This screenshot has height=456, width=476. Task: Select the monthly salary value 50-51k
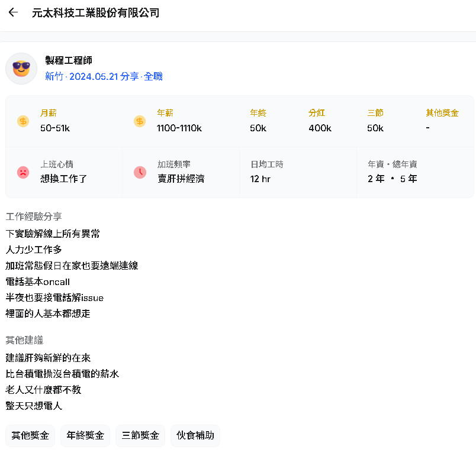[x=55, y=128]
